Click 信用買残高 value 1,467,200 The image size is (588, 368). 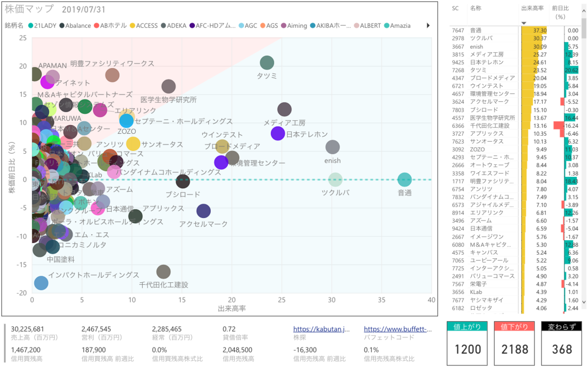click(x=25, y=350)
